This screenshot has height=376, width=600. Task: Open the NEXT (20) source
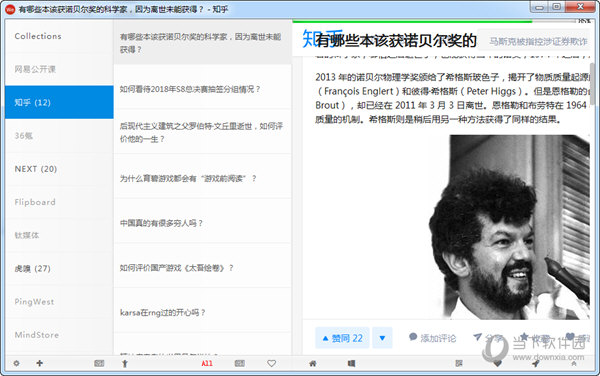(59, 169)
